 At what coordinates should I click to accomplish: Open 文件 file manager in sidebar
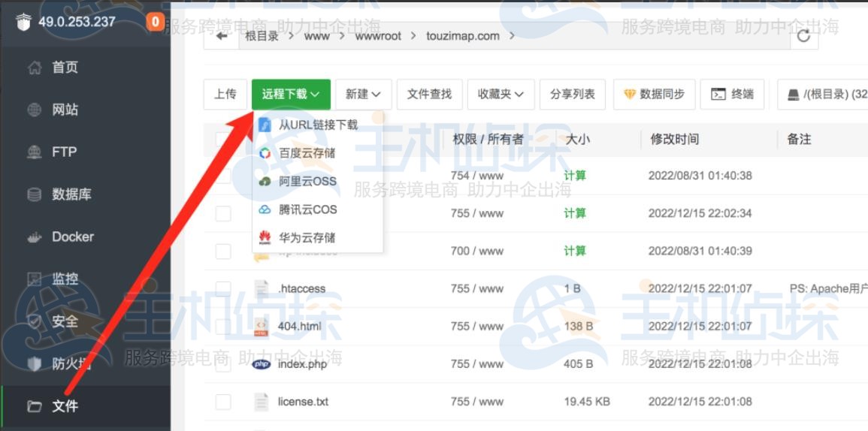point(65,406)
